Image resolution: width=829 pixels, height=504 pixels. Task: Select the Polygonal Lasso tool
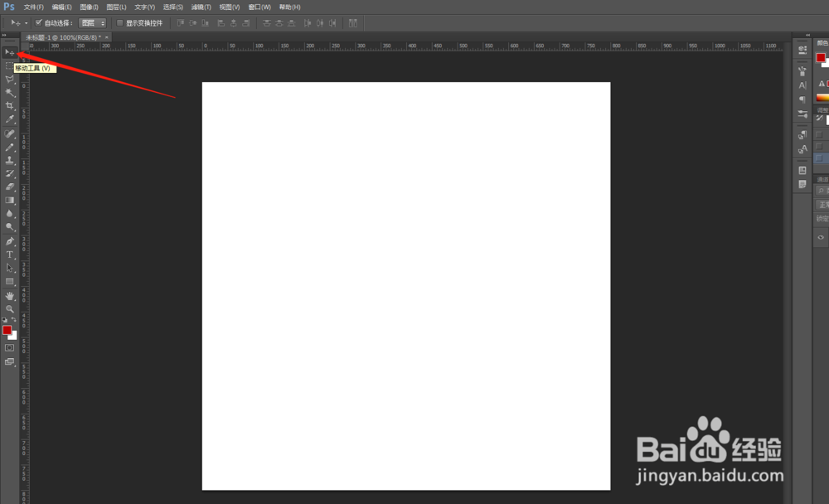[9, 80]
